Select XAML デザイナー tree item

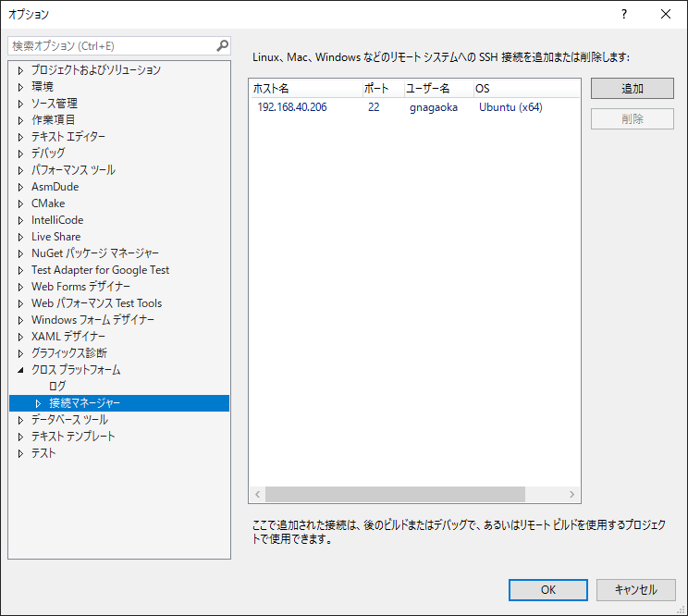click(x=68, y=337)
